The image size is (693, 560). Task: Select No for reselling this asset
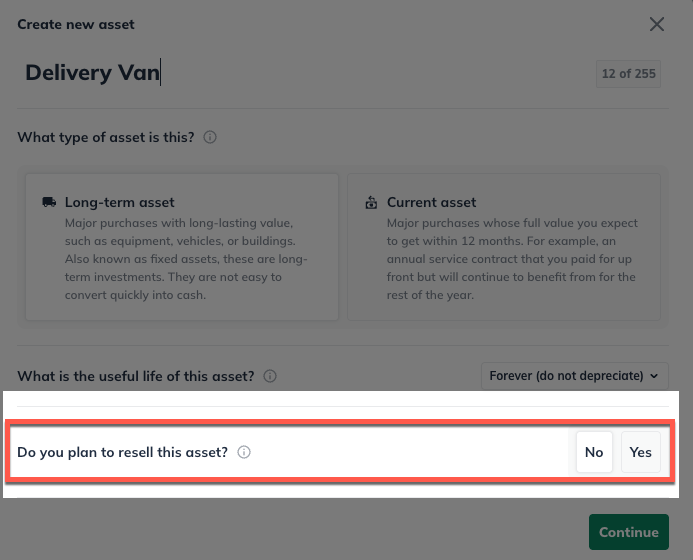point(594,452)
